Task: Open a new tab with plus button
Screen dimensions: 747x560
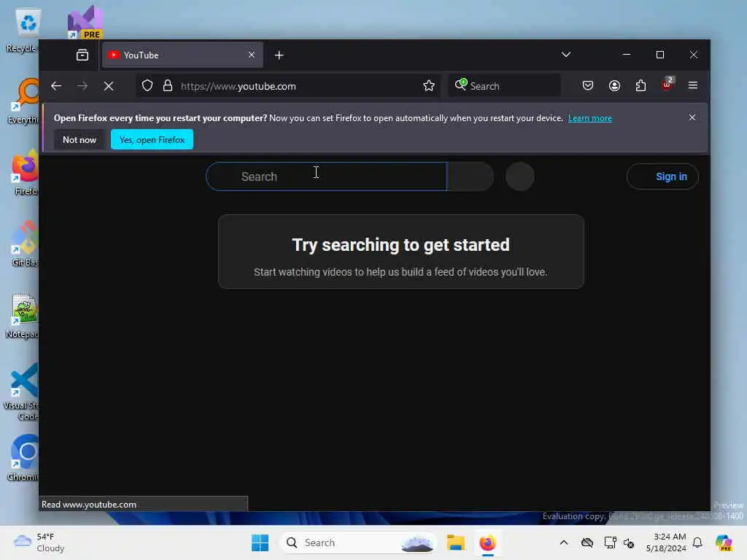Action: pos(279,55)
